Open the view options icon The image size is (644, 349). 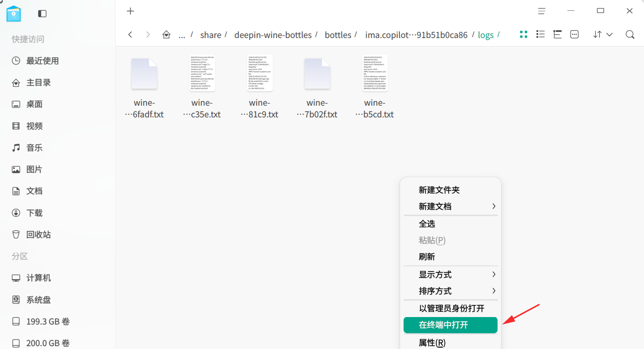click(574, 34)
